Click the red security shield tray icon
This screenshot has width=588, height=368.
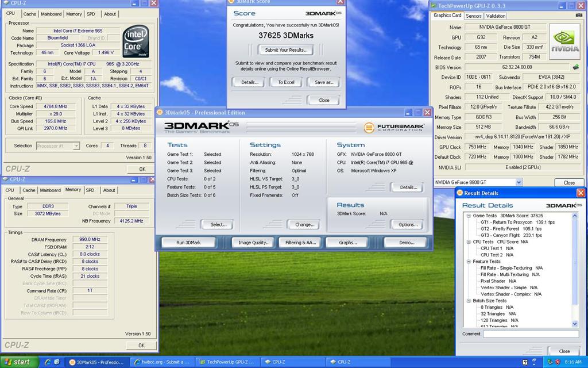tap(557, 362)
